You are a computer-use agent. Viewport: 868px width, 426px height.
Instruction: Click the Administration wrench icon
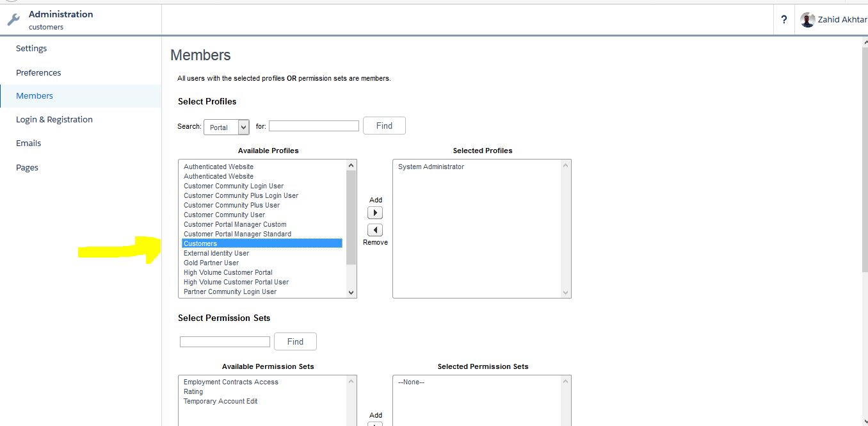[x=13, y=20]
